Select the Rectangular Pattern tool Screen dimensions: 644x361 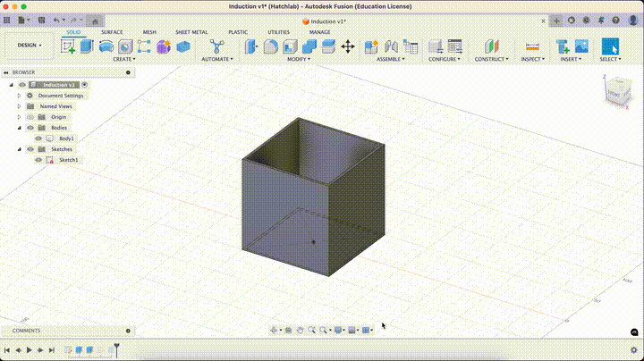pos(144,46)
